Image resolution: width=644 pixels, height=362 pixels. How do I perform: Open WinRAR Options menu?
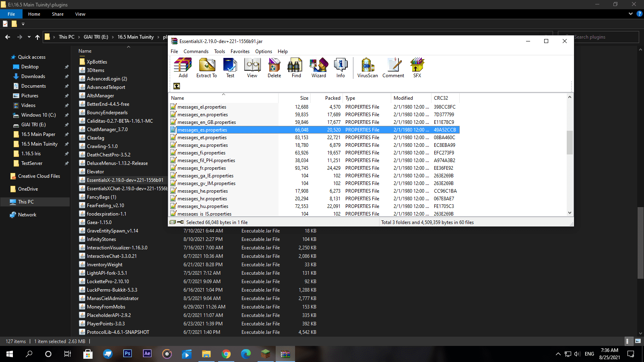pyautogui.click(x=264, y=51)
